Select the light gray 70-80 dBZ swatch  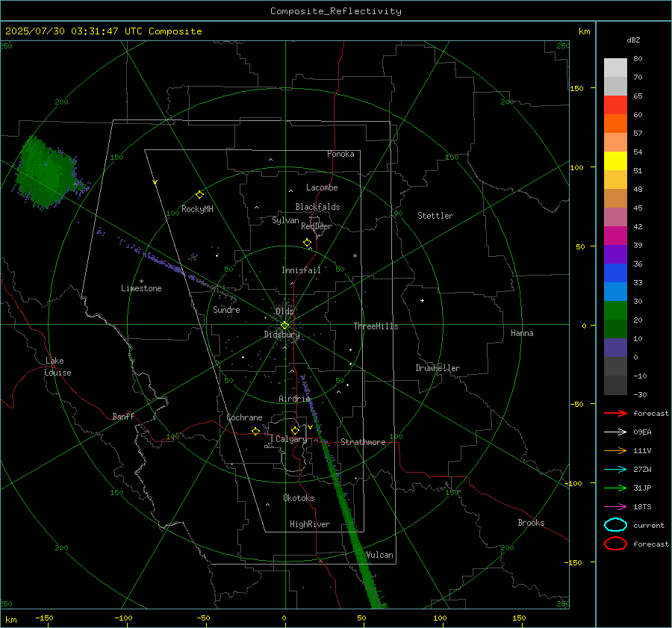(615, 68)
